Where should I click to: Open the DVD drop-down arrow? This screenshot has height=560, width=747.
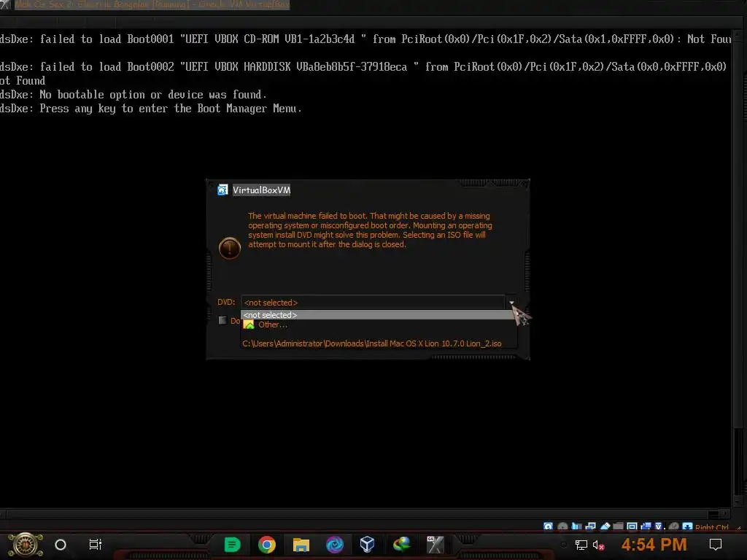[x=511, y=303]
